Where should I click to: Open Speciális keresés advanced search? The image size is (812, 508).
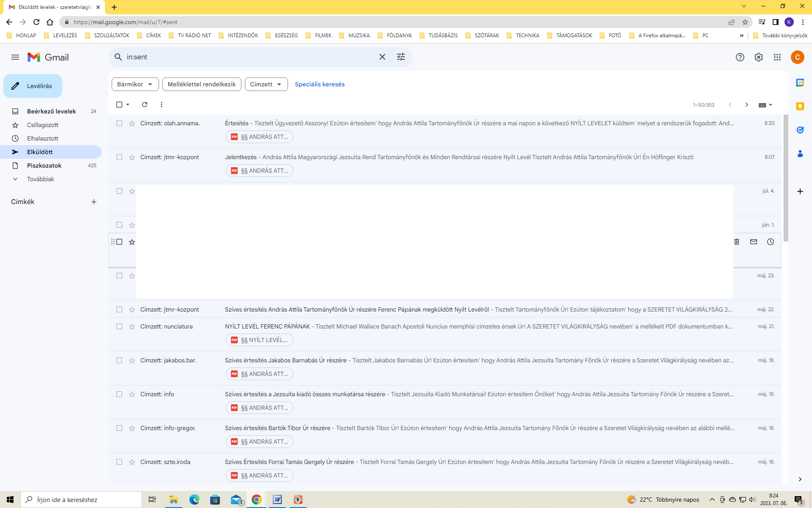(x=320, y=84)
